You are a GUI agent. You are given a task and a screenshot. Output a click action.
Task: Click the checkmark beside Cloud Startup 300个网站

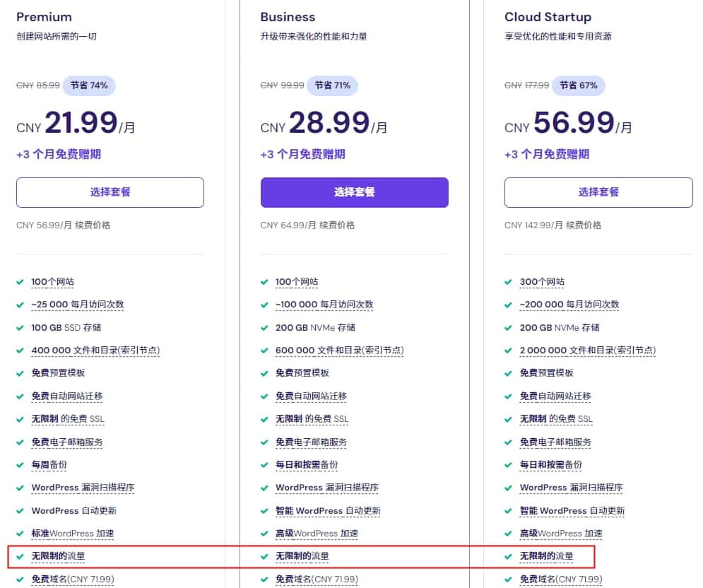pos(508,281)
